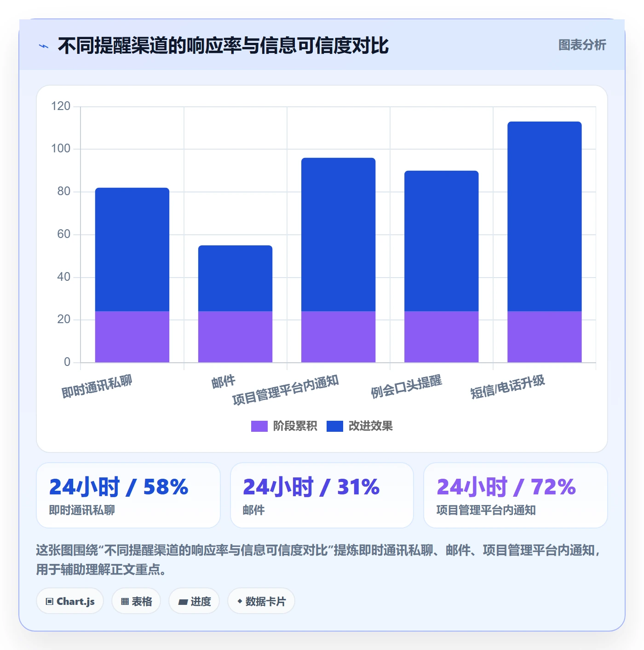This screenshot has width=644, height=650.
Task: Click the x-axis label 例会口头提醒
Action: click(407, 386)
